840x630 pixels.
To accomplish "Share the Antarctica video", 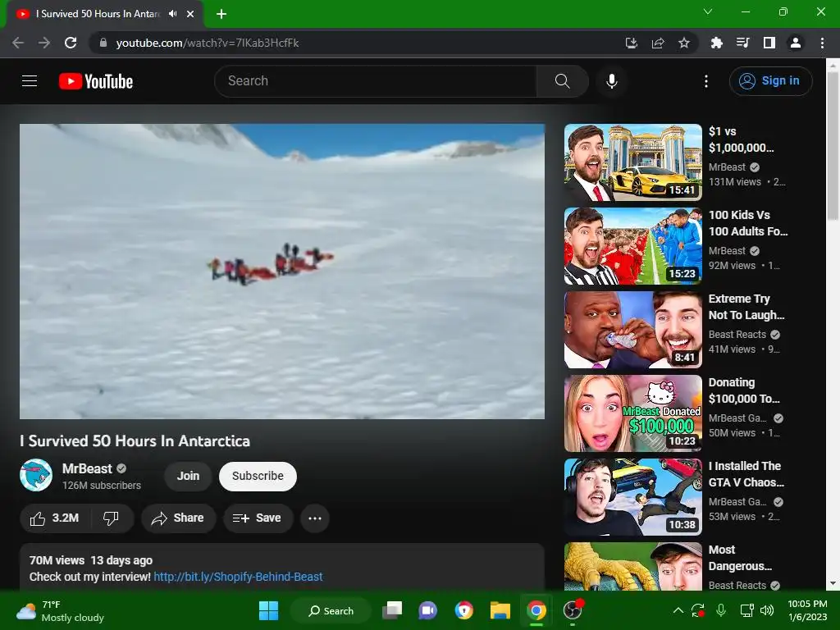I will click(178, 518).
